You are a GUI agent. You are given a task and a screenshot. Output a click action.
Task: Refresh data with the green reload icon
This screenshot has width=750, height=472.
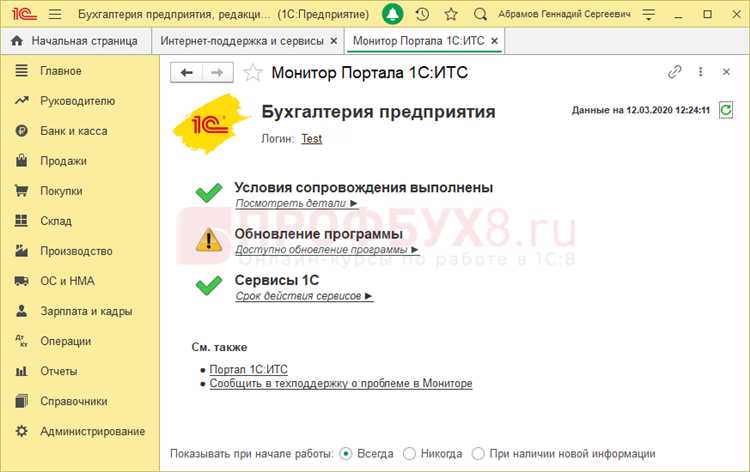pyautogui.click(x=726, y=110)
